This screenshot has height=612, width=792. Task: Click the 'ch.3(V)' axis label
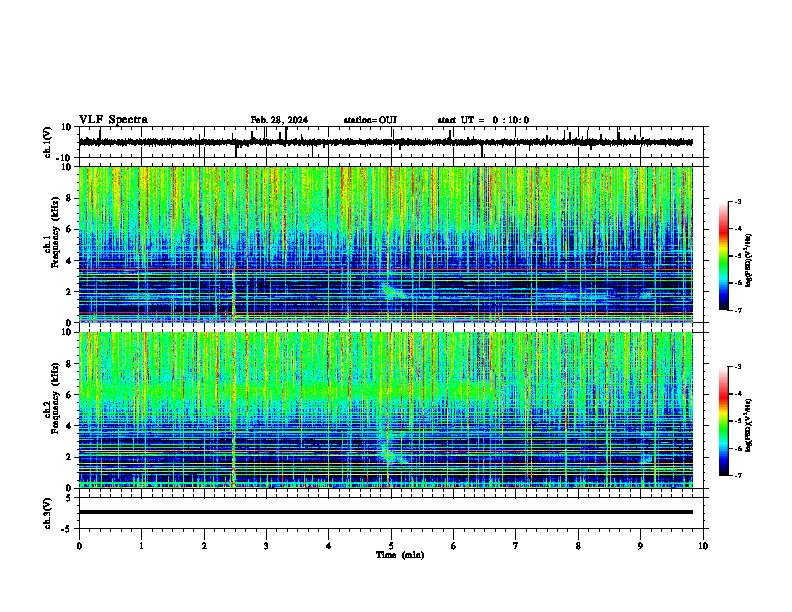[x=48, y=513]
